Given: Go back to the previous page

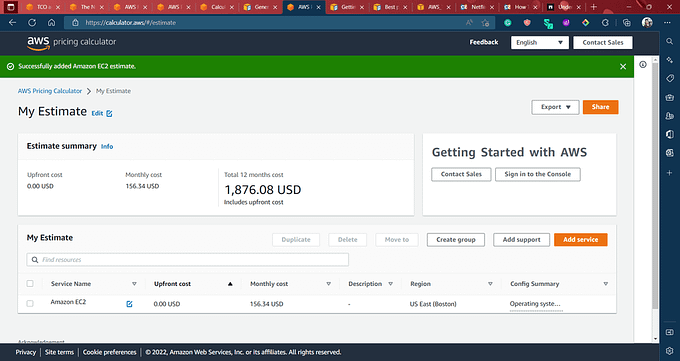Looking at the screenshot, I should [12, 23].
